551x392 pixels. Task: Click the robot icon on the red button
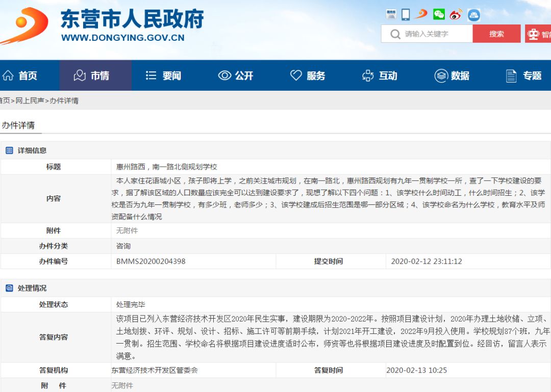(533, 34)
